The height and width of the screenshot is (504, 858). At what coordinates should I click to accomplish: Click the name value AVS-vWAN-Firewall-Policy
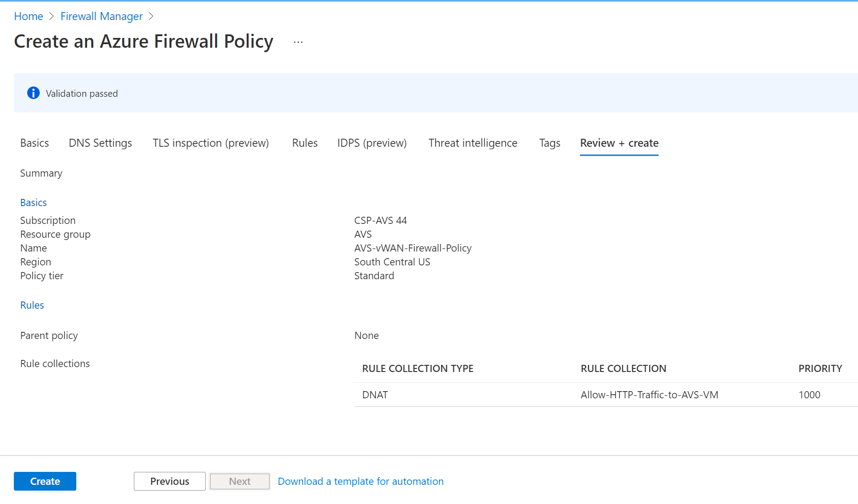coord(413,248)
